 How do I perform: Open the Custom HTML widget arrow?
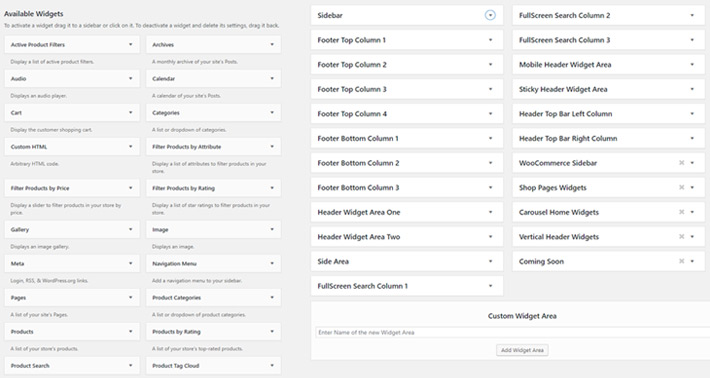click(130, 146)
